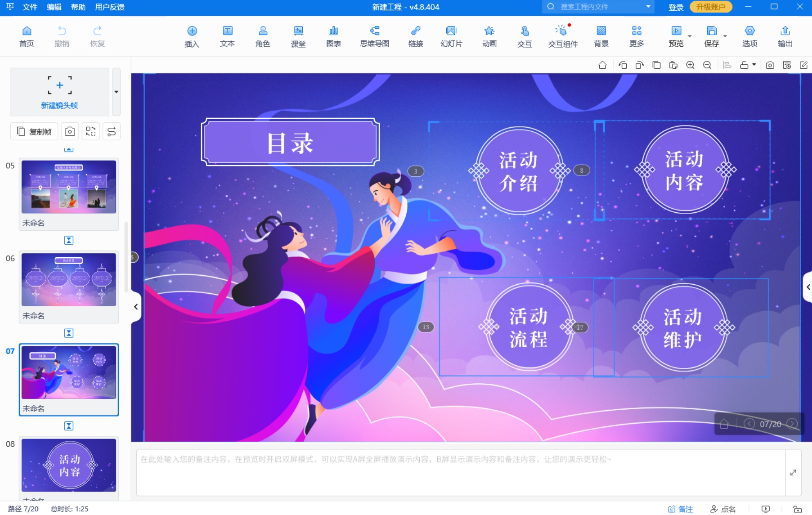Image resolution: width=812 pixels, height=515 pixels.
Task: Collapse the left frame panel
Action: tap(135, 307)
